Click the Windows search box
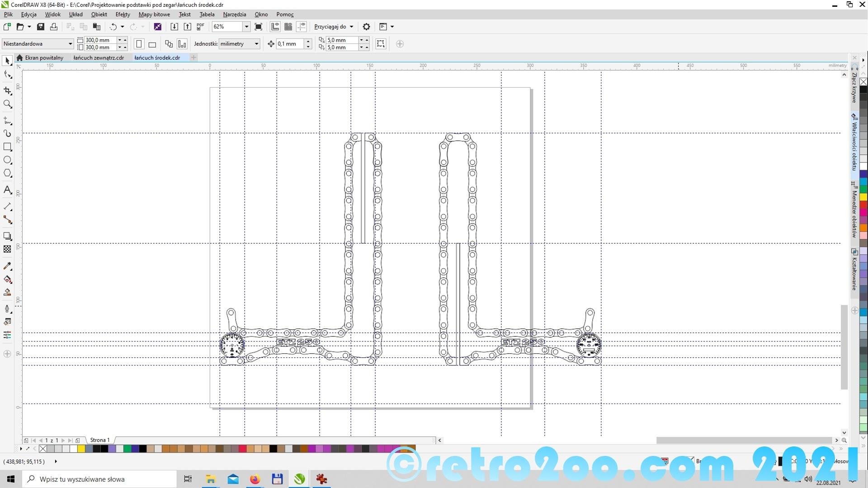This screenshot has width=868, height=488. coord(99,479)
